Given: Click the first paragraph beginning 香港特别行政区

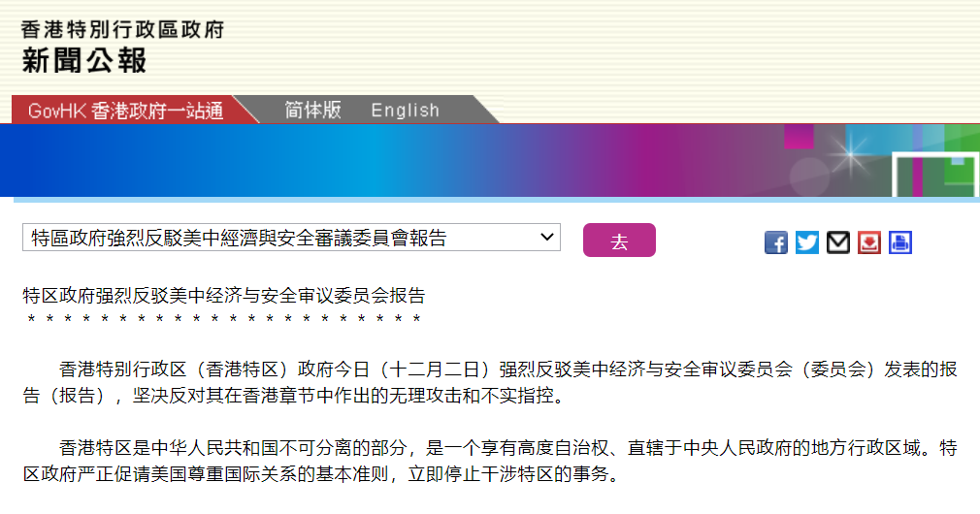Looking at the screenshot, I should pyautogui.click(x=490, y=382).
